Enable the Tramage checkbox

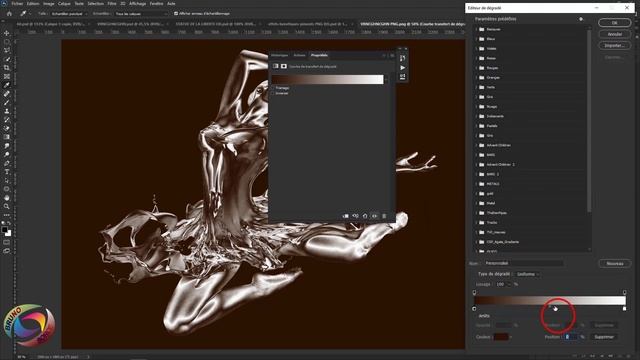tap(273, 88)
